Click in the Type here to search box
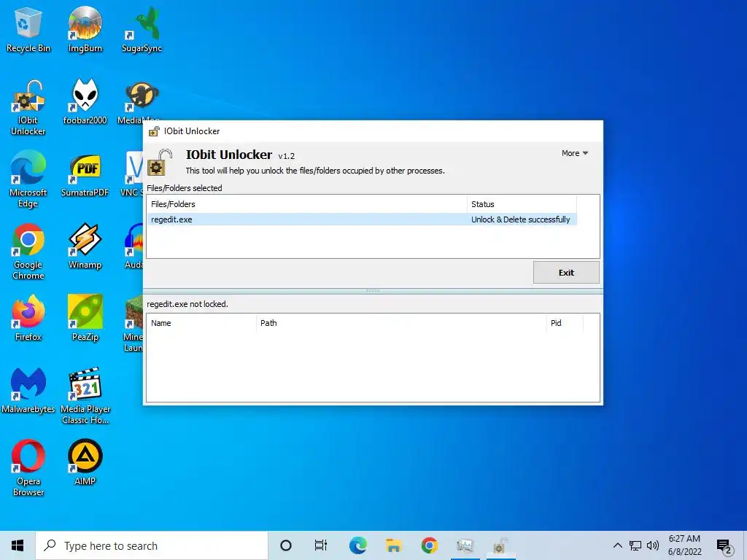747x560 pixels. coord(152,545)
